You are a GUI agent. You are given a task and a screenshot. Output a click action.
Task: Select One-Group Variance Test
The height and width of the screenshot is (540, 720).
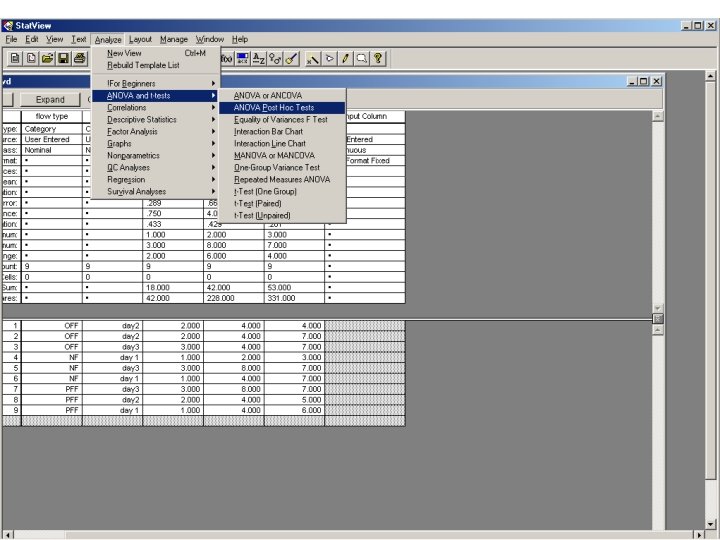(282, 168)
